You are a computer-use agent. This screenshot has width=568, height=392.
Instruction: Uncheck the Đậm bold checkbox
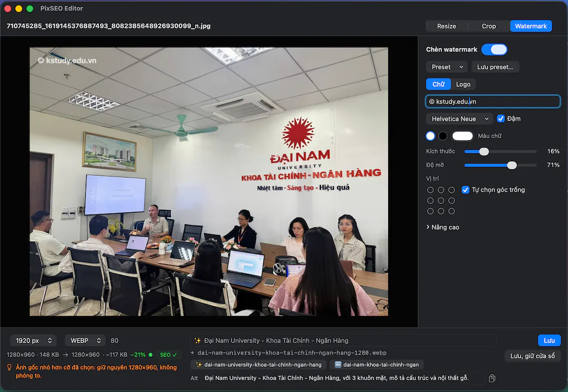coord(501,119)
